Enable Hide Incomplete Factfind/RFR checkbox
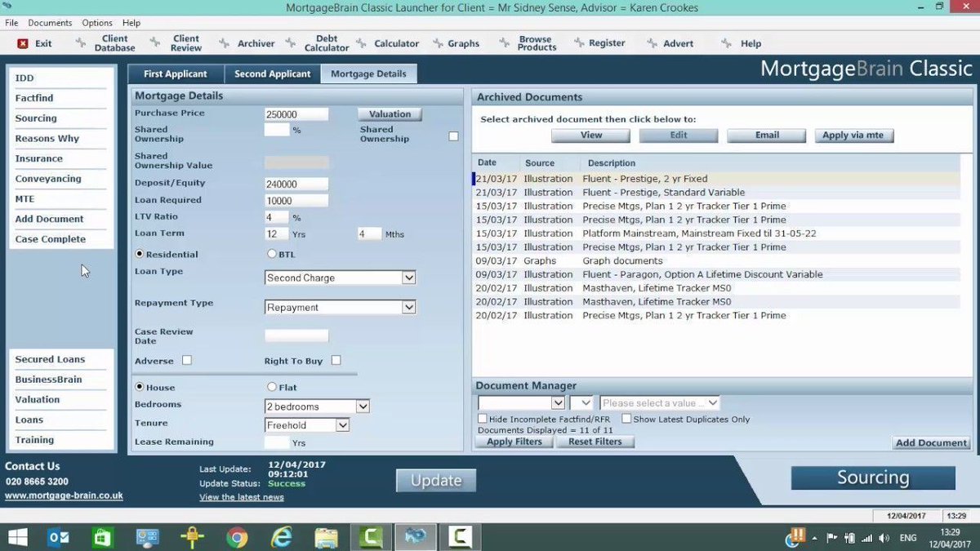This screenshot has width=980, height=551. pyautogui.click(x=483, y=419)
